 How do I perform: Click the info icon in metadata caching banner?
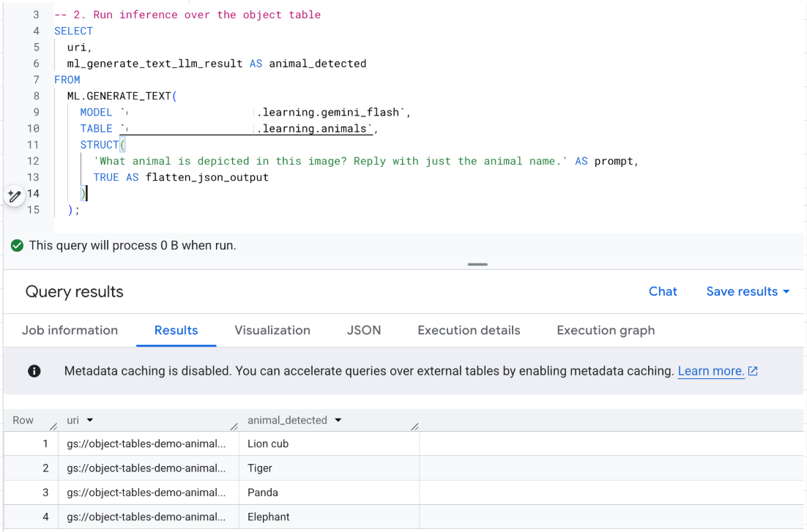coord(34,371)
